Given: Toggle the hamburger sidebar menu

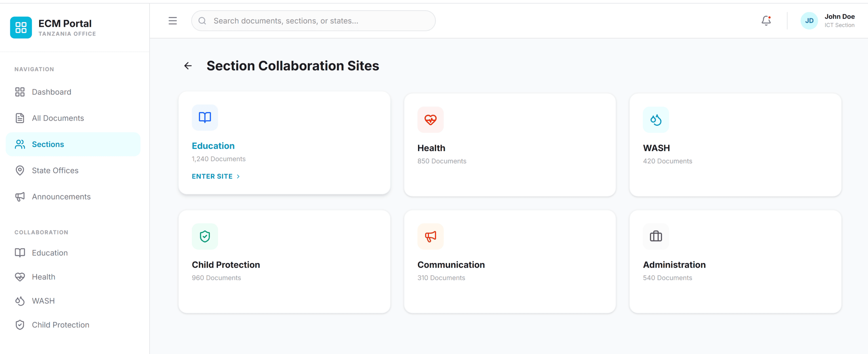Looking at the screenshot, I should tap(173, 21).
